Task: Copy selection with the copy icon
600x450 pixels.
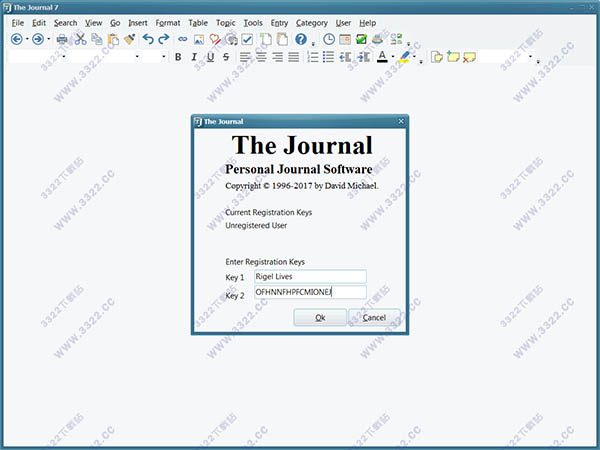Action: click(97, 39)
